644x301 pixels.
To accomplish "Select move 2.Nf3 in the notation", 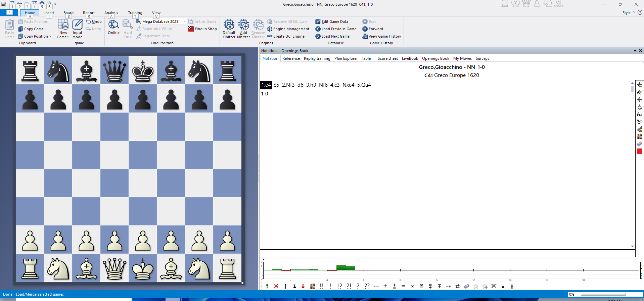I will click(x=288, y=85).
